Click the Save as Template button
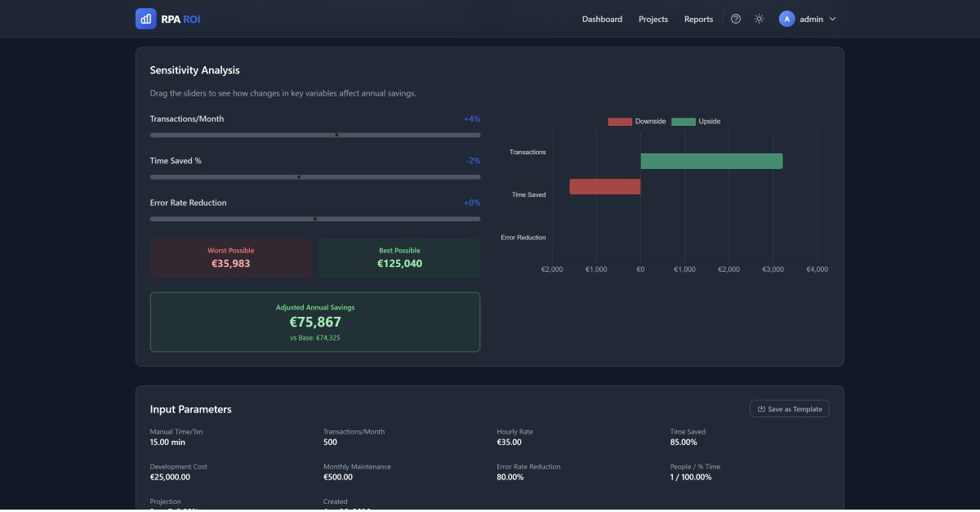Viewport: 980px width, 512px height. pos(789,409)
